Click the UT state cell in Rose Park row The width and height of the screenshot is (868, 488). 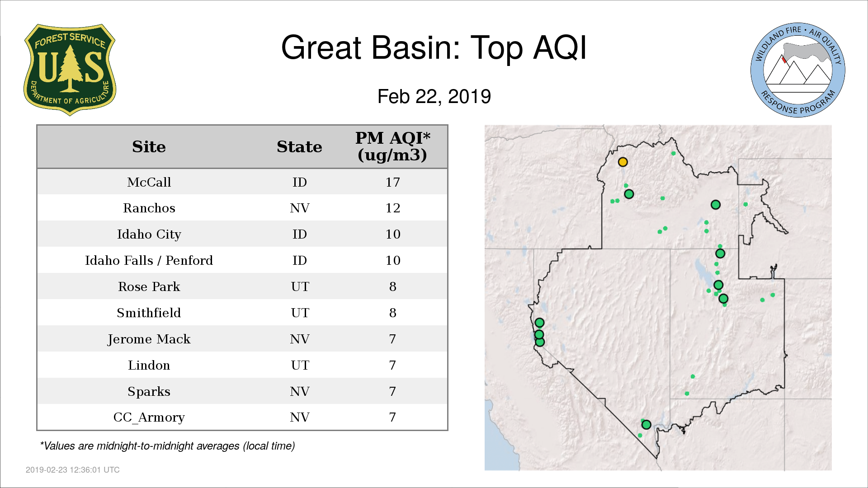point(300,286)
